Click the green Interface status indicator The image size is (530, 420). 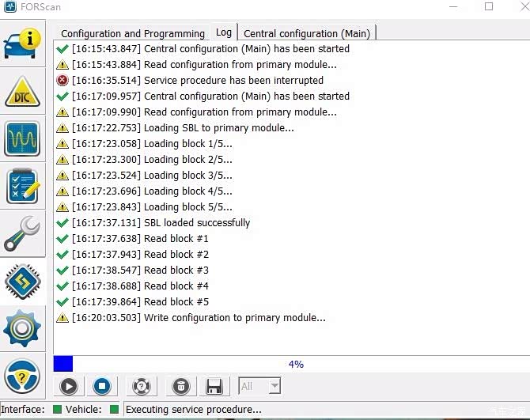(57, 409)
